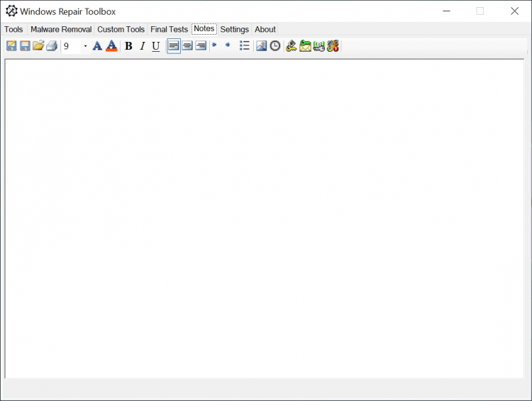Insert date and time with clock icon
Viewport: 532px width, 401px height.
click(x=275, y=46)
